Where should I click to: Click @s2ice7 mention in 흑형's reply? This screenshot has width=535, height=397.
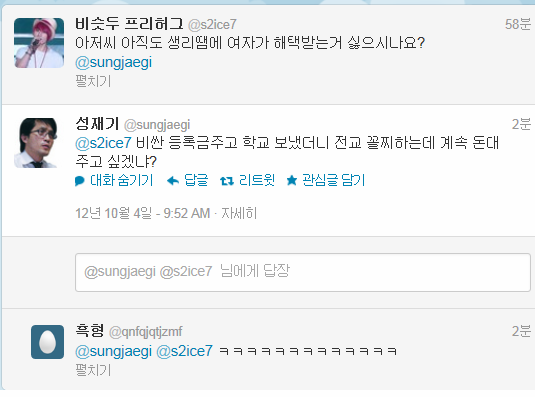click(184, 351)
